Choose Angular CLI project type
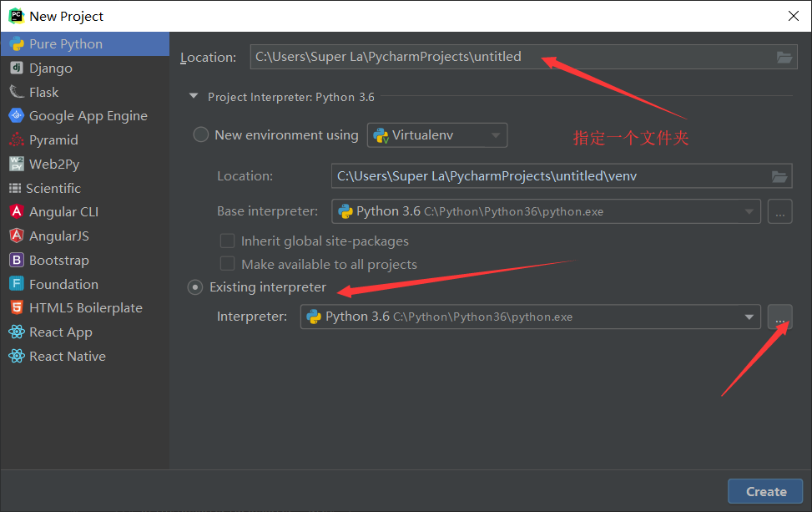The height and width of the screenshot is (512, 812). pos(85,211)
